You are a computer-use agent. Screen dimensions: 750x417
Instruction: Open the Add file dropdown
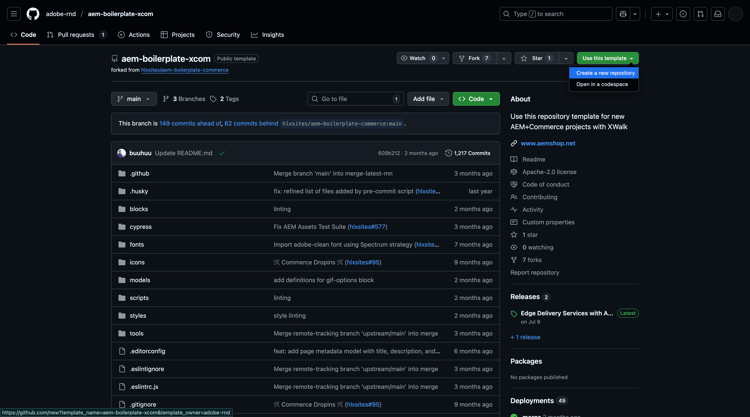tap(428, 99)
